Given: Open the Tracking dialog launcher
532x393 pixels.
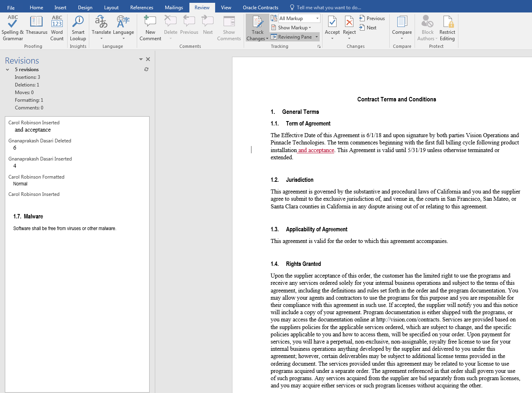Looking at the screenshot, I should pyautogui.click(x=319, y=47).
